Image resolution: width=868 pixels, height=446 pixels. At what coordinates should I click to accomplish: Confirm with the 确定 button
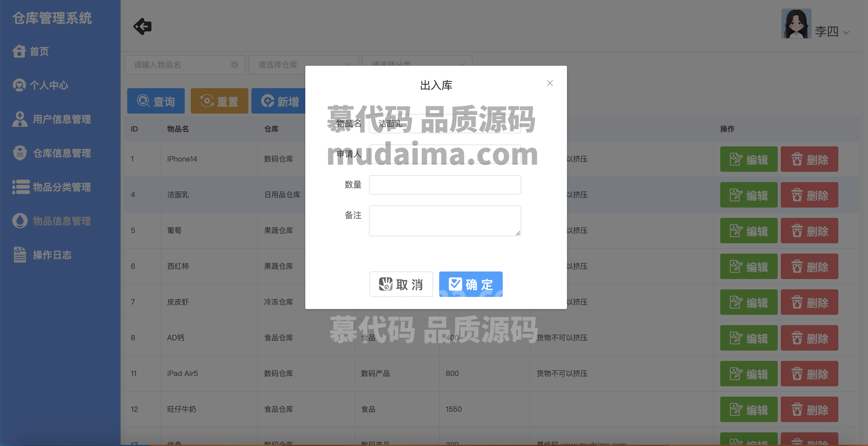point(471,284)
